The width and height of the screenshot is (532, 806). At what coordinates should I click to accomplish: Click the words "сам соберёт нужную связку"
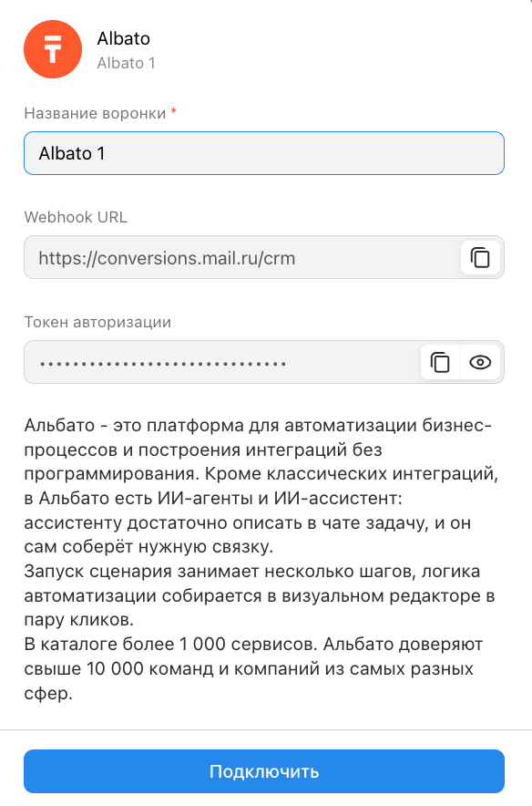pyautogui.click(x=147, y=546)
